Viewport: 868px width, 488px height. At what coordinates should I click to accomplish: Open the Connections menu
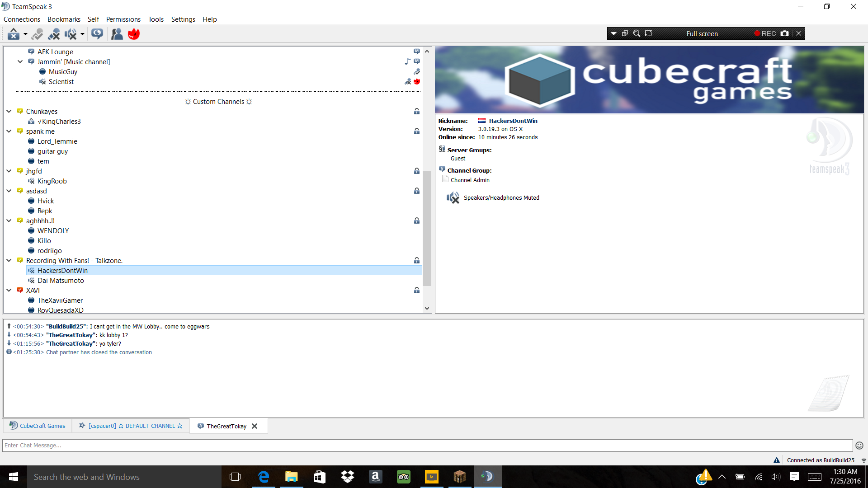click(x=22, y=19)
